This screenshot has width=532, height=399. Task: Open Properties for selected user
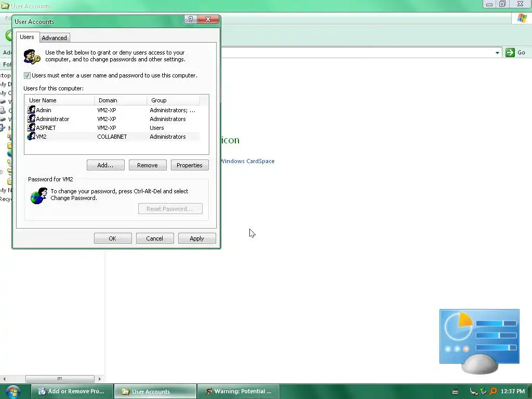[x=190, y=165]
